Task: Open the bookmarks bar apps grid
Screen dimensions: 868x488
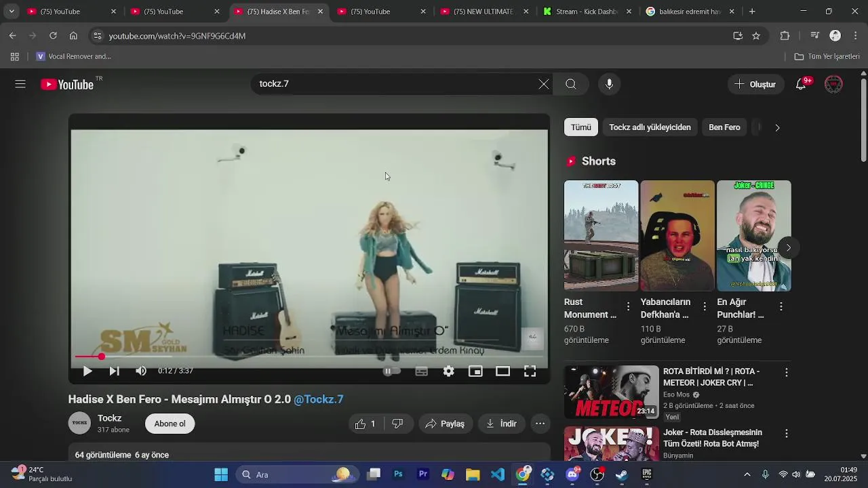Action: point(15,57)
